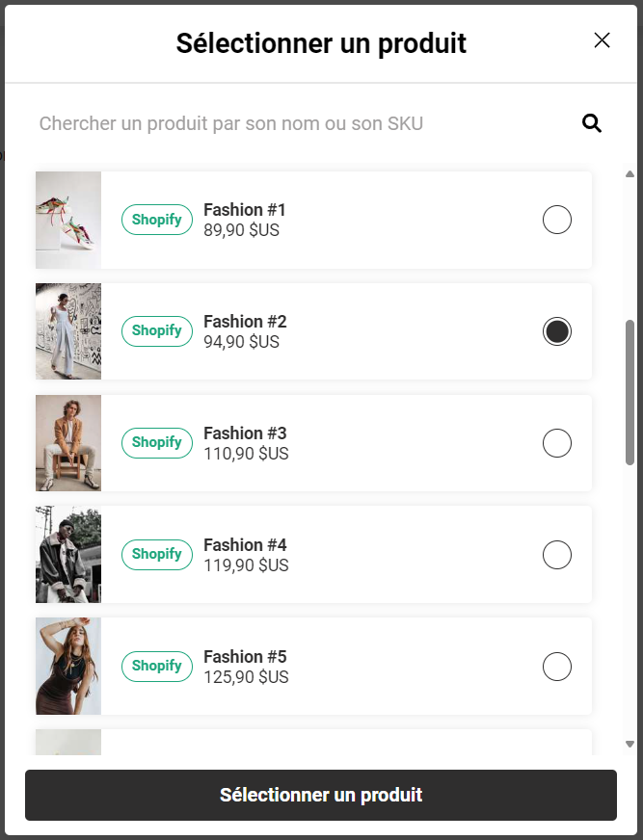Choose the Fashion #3 radio button
The width and height of the screenshot is (643, 840).
(557, 443)
